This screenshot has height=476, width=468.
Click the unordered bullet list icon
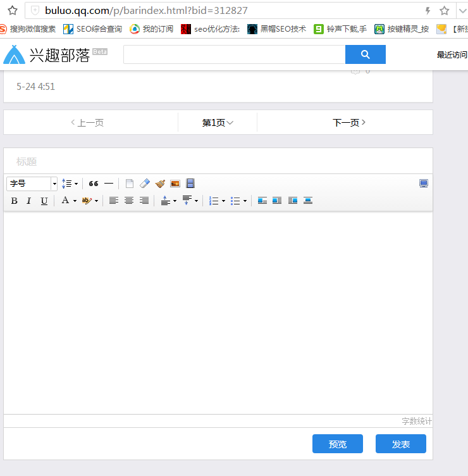(x=235, y=201)
